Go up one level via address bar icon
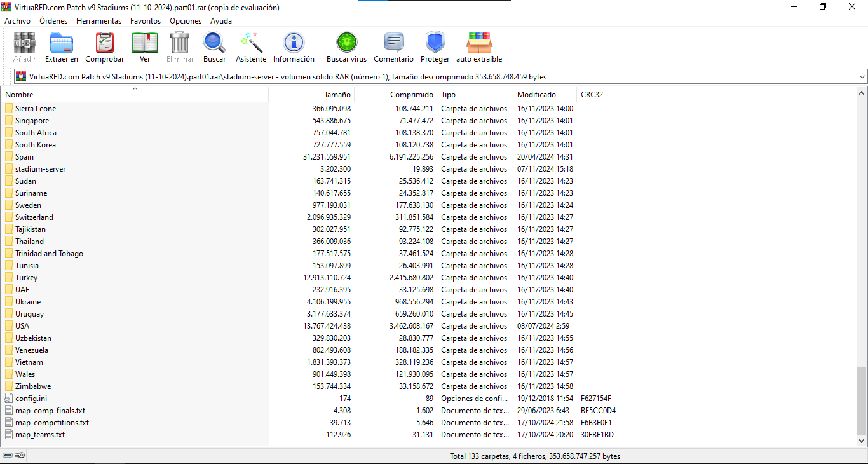Screen dimensions: 868x464 point(21,76)
